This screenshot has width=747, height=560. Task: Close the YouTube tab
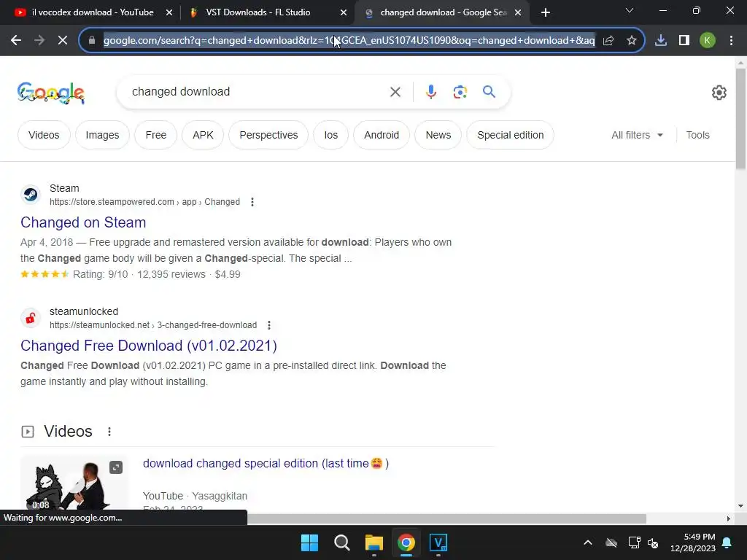(x=169, y=13)
